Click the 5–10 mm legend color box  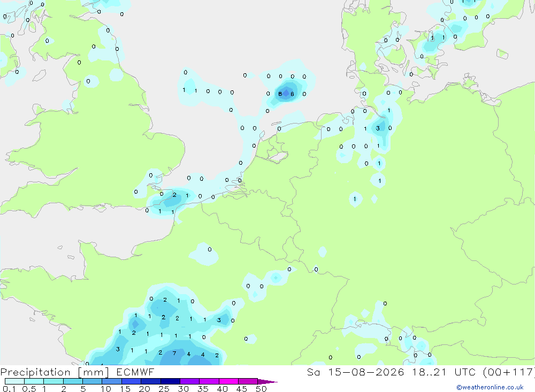(x=93, y=381)
